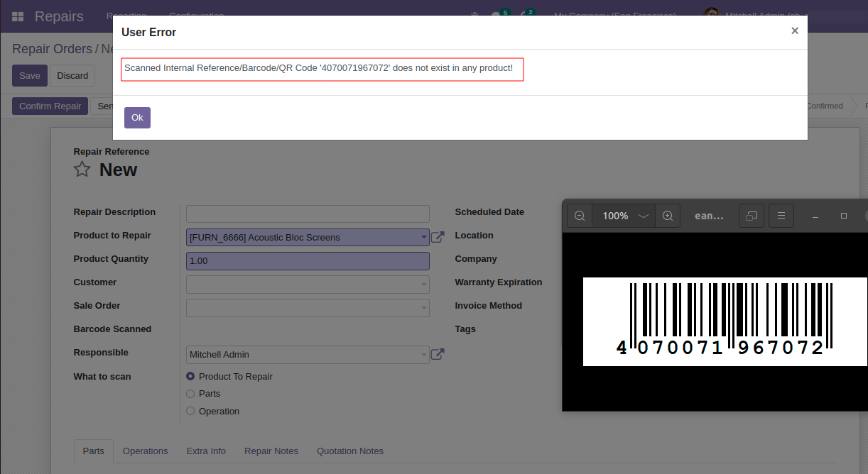
Task: Click the overlapping-rectangles icon in the viewer toolbar
Action: click(x=752, y=216)
